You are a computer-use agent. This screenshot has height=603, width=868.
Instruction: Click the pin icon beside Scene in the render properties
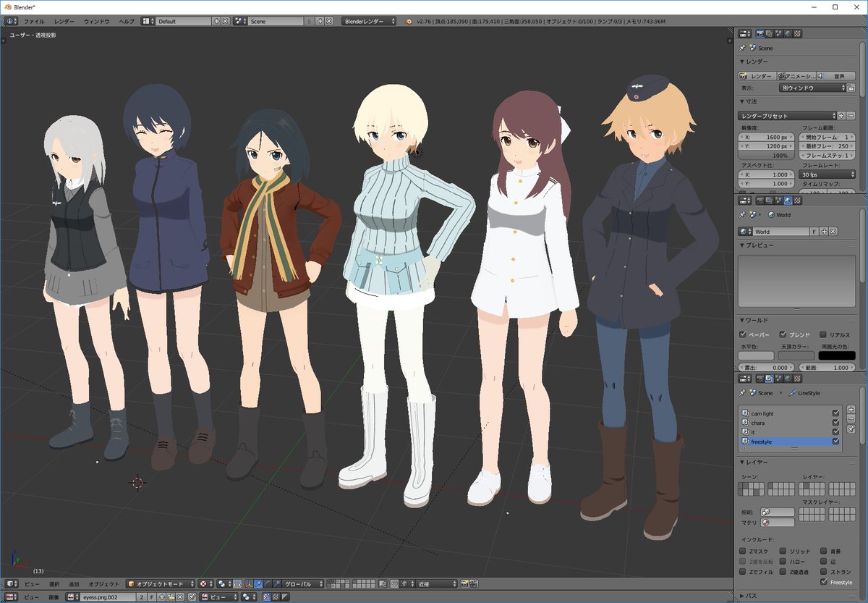743,48
